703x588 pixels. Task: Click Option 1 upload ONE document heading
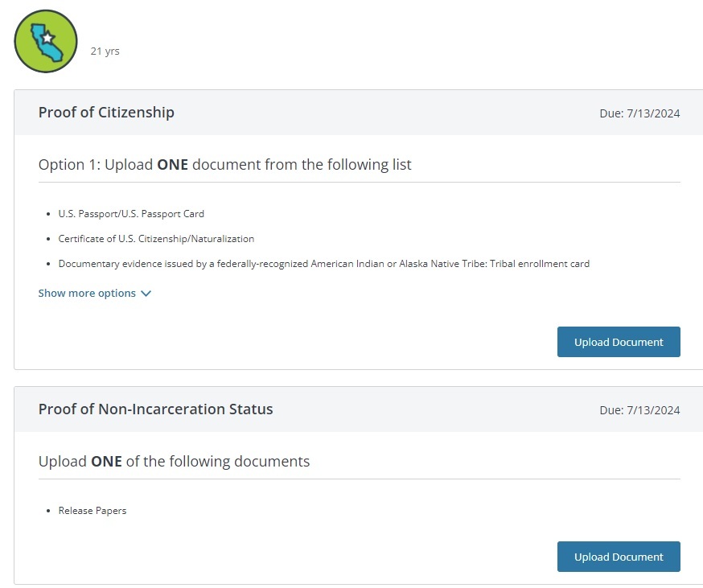(224, 165)
